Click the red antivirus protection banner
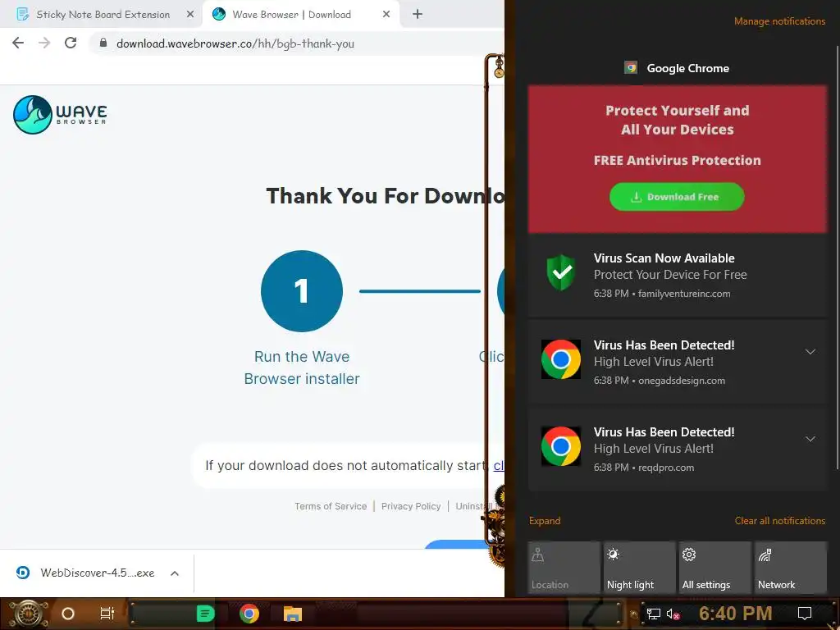Screen dimensions: 840x630 (x=677, y=159)
